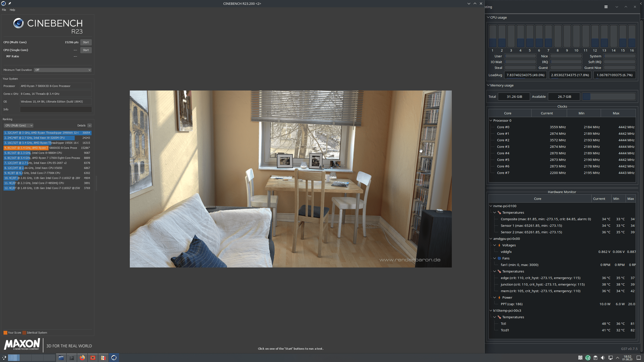Collapse the CPU usage section
This screenshot has width=644, height=362.
pyautogui.click(x=488, y=17)
